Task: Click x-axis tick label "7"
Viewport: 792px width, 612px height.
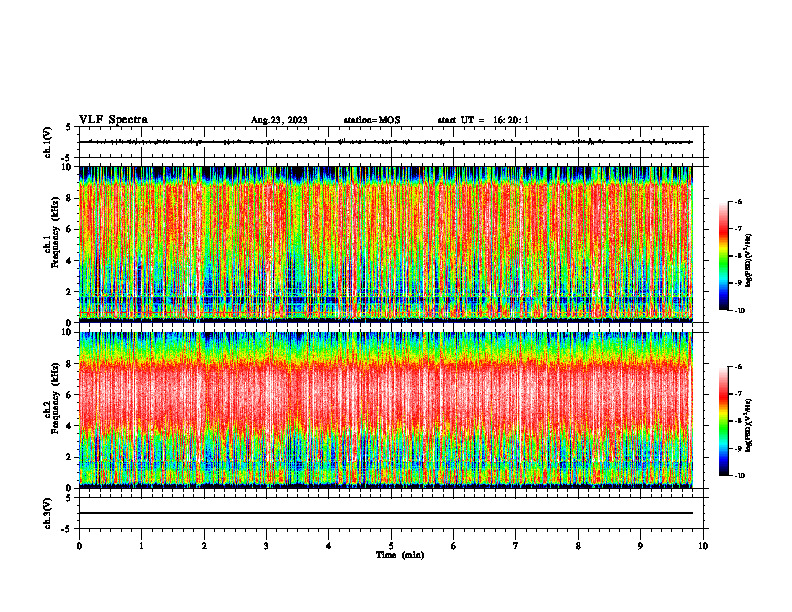Action: (x=516, y=546)
